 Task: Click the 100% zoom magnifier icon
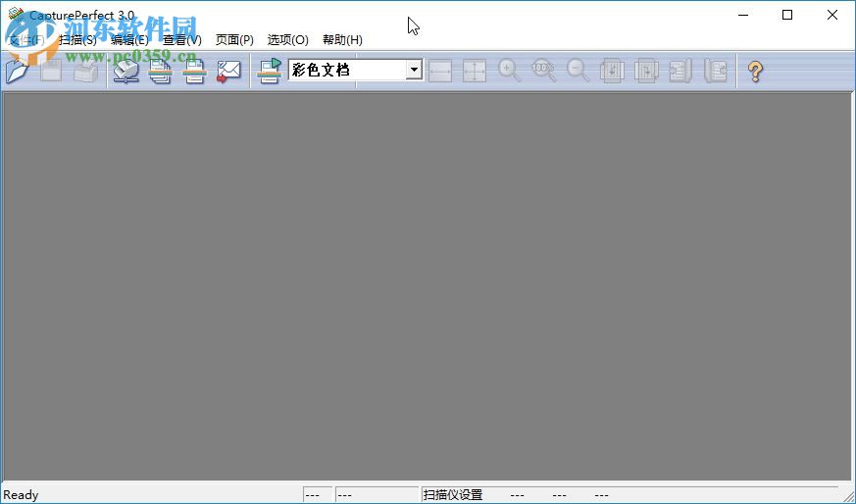(543, 71)
